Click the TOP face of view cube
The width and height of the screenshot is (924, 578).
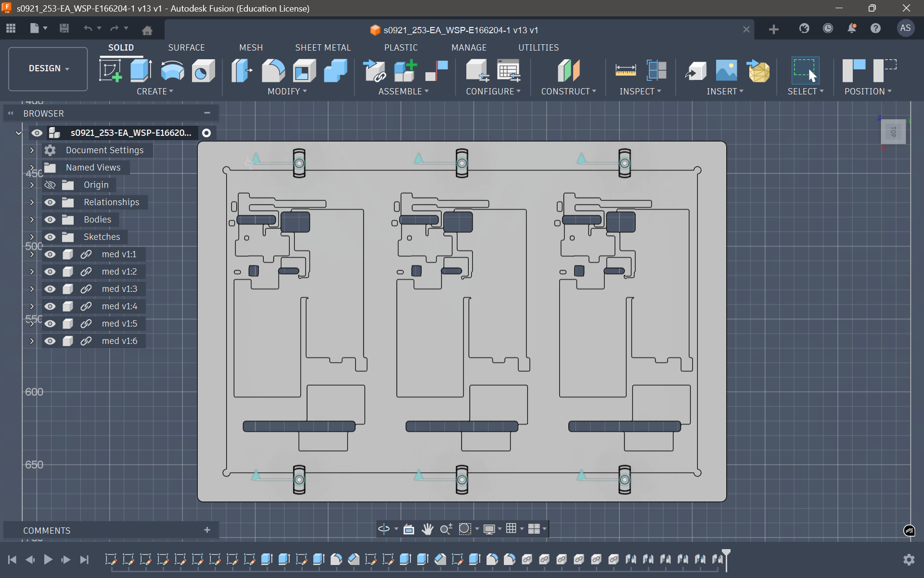893,131
